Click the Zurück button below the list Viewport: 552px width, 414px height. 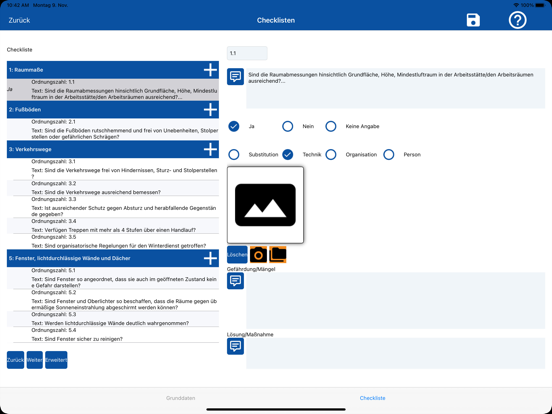pyautogui.click(x=15, y=360)
